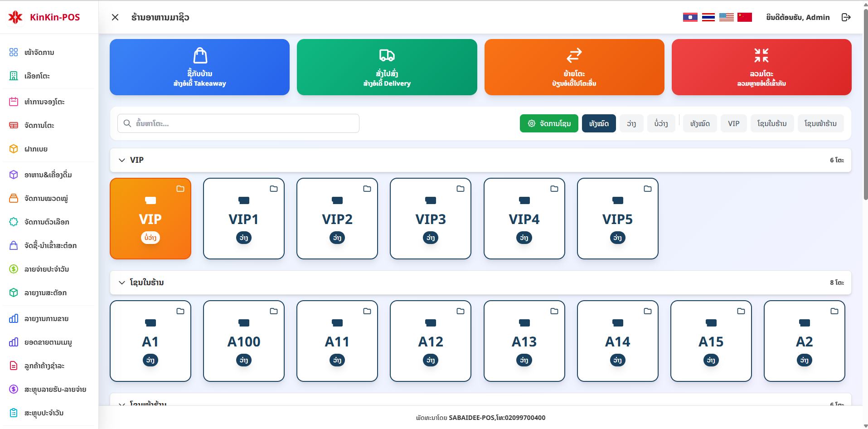Start a Takeaway order with the blue card
Image resolution: width=868 pixels, height=429 pixels.
tap(199, 67)
